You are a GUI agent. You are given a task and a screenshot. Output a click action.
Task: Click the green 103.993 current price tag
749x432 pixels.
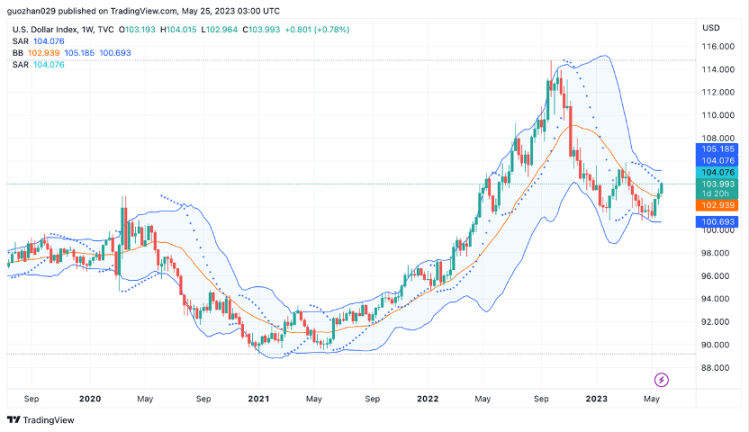(x=716, y=184)
